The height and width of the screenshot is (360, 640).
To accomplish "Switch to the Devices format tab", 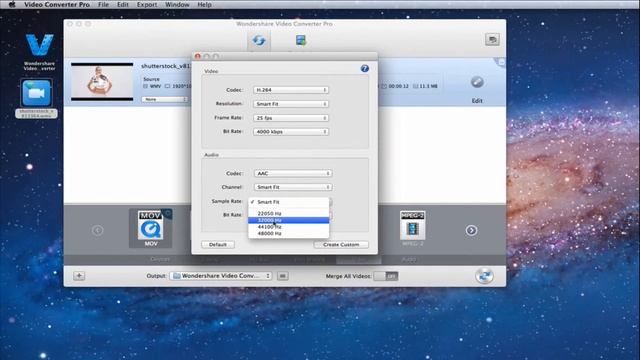I will click(x=160, y=259).
